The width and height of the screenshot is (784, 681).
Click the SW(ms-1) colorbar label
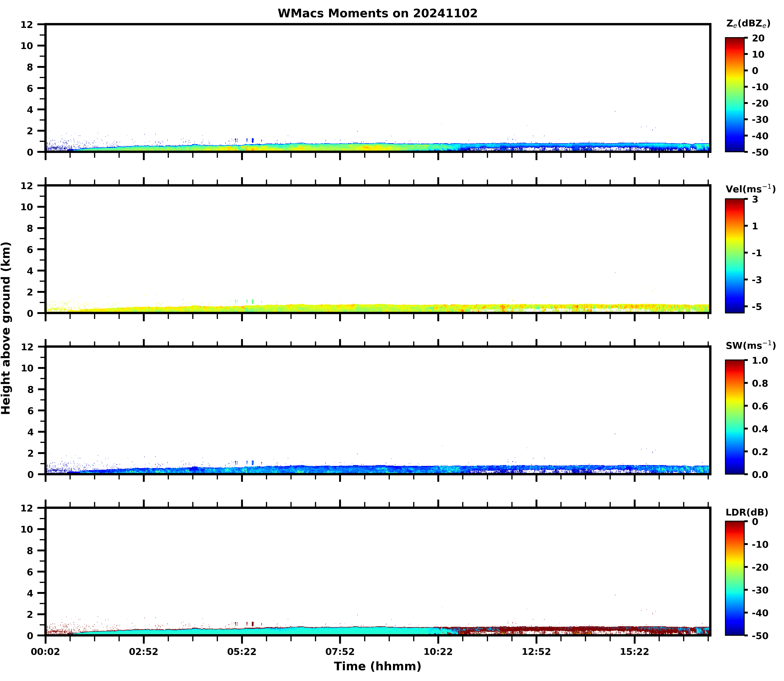point(750,345)
